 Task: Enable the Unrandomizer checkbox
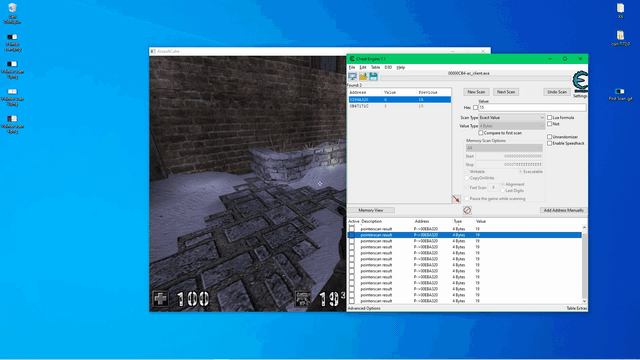[549, 137]
